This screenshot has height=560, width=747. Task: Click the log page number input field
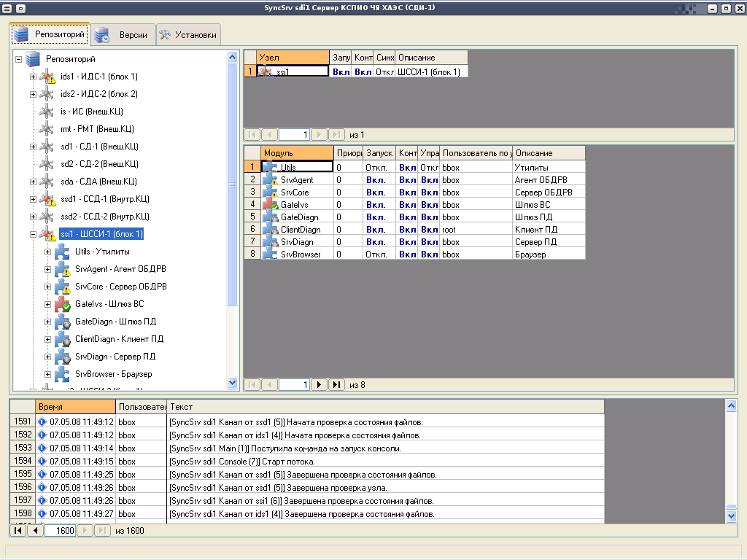click(x=60, y=531)
